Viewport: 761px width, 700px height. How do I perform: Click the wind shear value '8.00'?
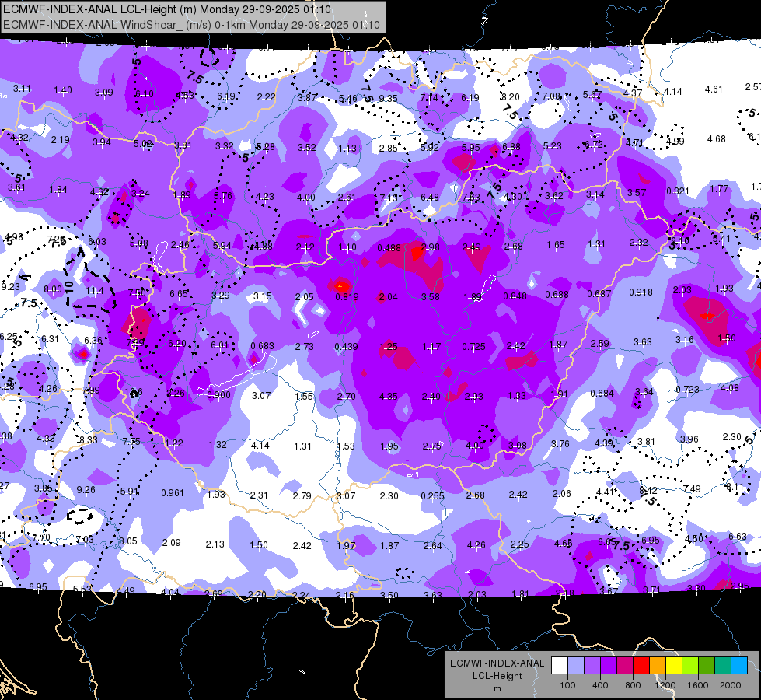click(x=53, y=289)
